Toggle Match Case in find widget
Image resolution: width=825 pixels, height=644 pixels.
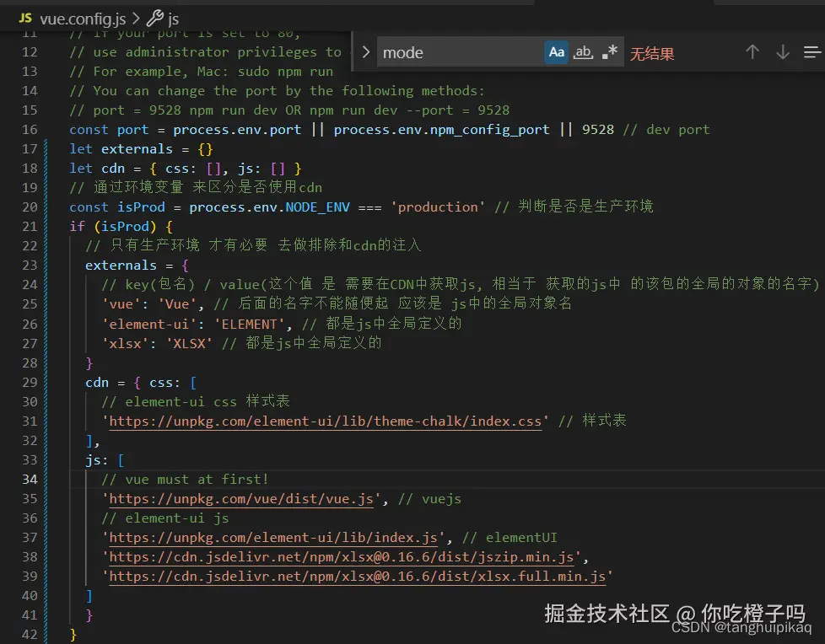click(x=556, y=52)
